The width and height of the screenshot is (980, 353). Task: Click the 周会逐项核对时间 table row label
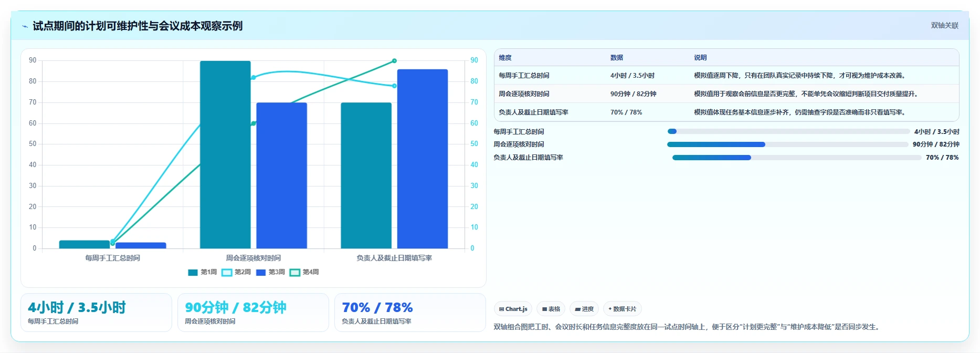524,94
